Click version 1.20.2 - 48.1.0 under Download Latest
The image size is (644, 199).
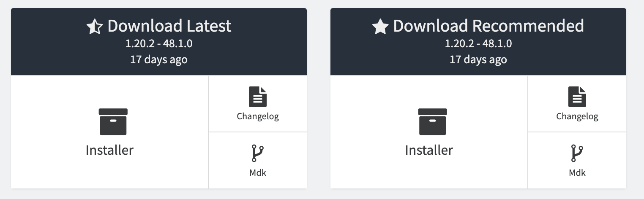(x=159, y=43)
